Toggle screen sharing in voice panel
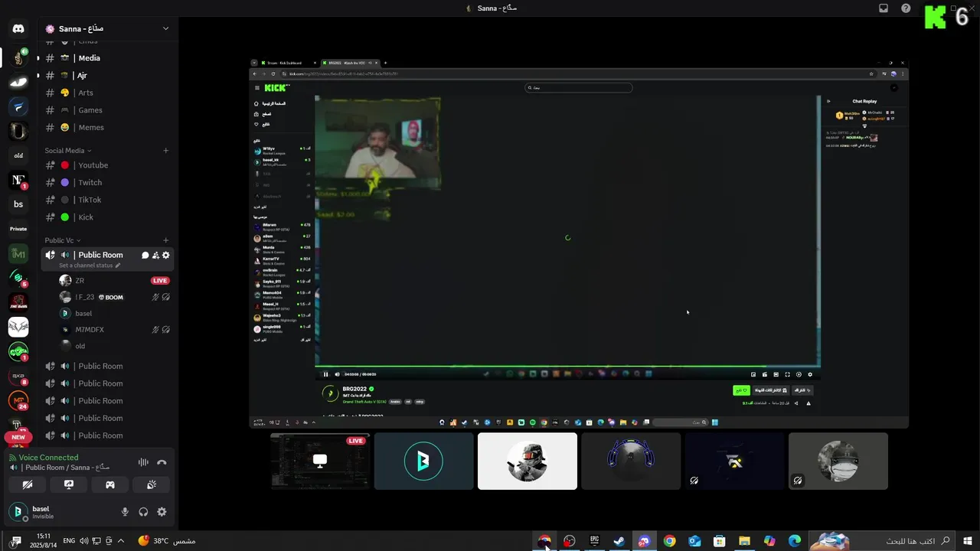Screen dimensions: 980x551 [68, 484]
